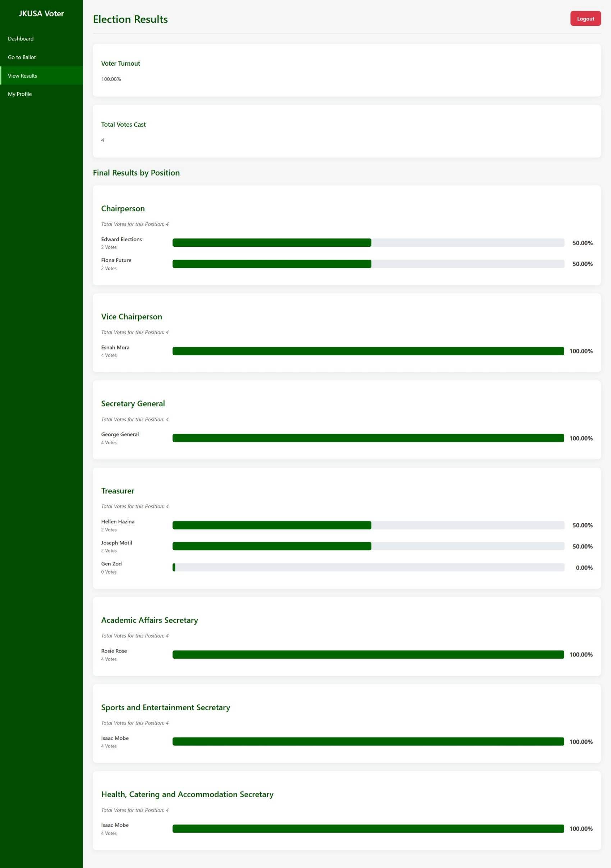
Task: Click Joseph Motil's progress bar
Action: tap(368, 546)
